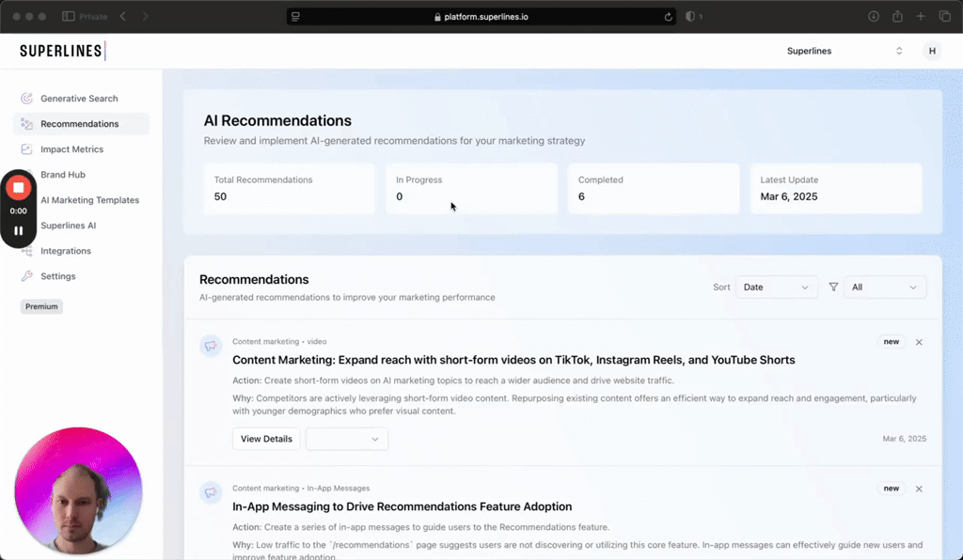Open the All filter dropdown
This screenshot has height=560, width=963.
click(x=885, y=288)
